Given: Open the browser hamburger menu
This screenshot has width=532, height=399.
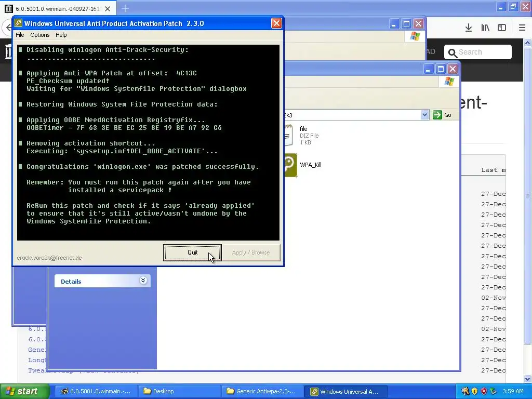Looking at the screenshot, I should point(522,28).
